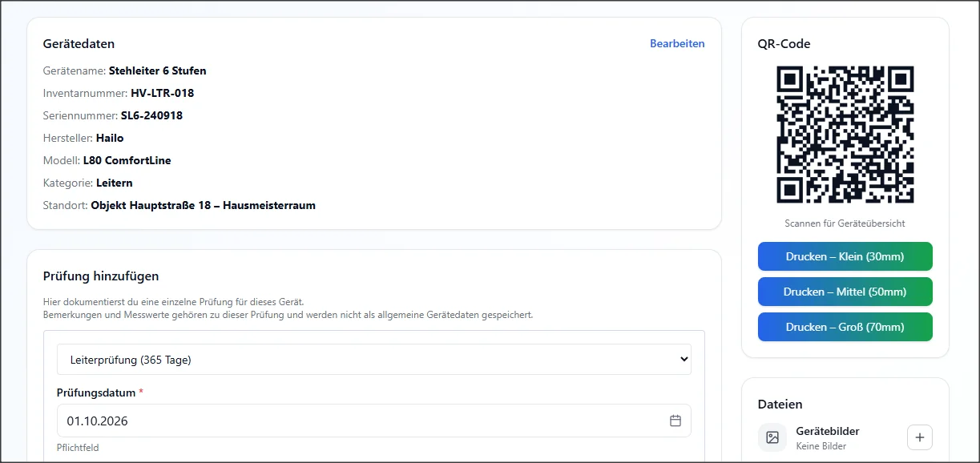Click manufacturer value 'Hailo'
This screenshot has width=980, height=463.
tap(110, 138)
